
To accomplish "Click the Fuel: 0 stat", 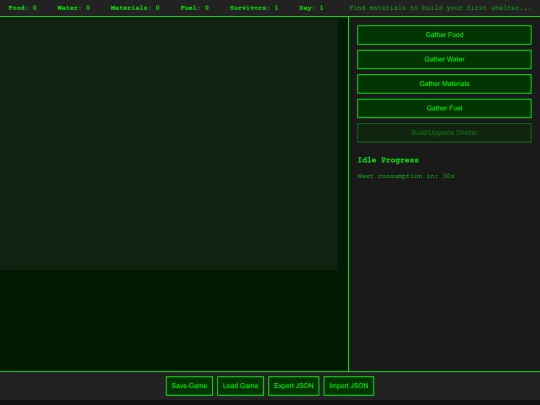I will tap(195, 8).
